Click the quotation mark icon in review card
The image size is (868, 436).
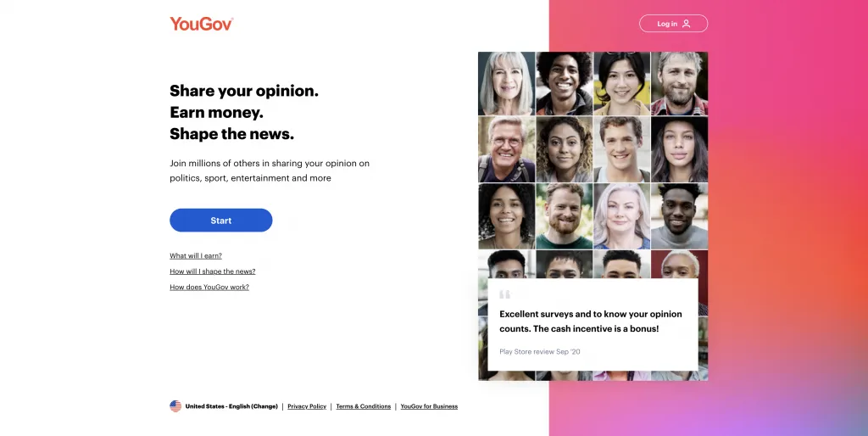pyautogui.click(x=504, y=294)
